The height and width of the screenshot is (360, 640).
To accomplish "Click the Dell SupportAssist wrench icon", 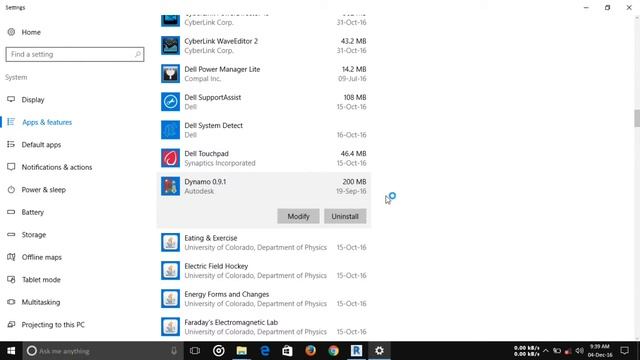I will tap(170, 102).
